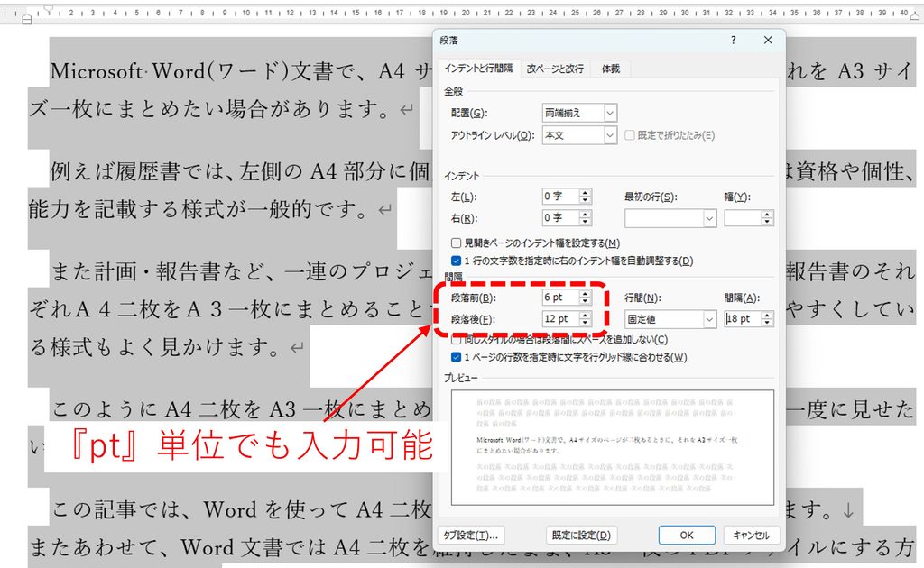
Task: Click document line starting Microsoft Word(ワード)文書で
Action: point(242,71)
